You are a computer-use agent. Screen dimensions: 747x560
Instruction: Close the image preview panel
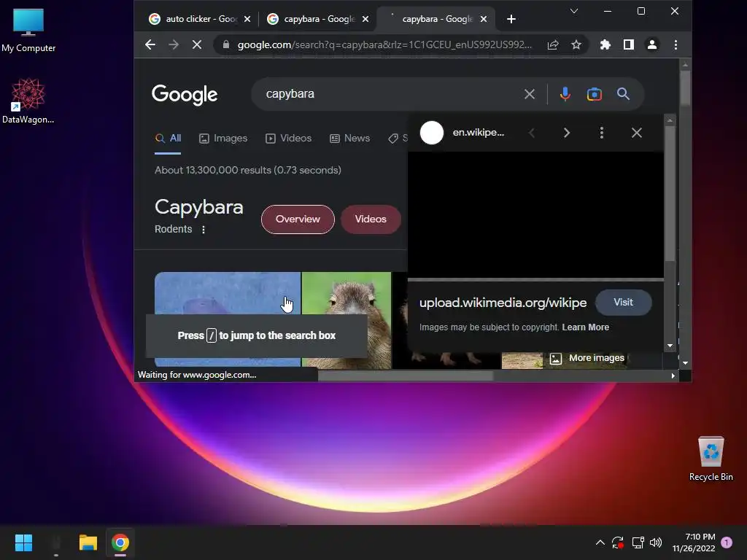[636, 133]
